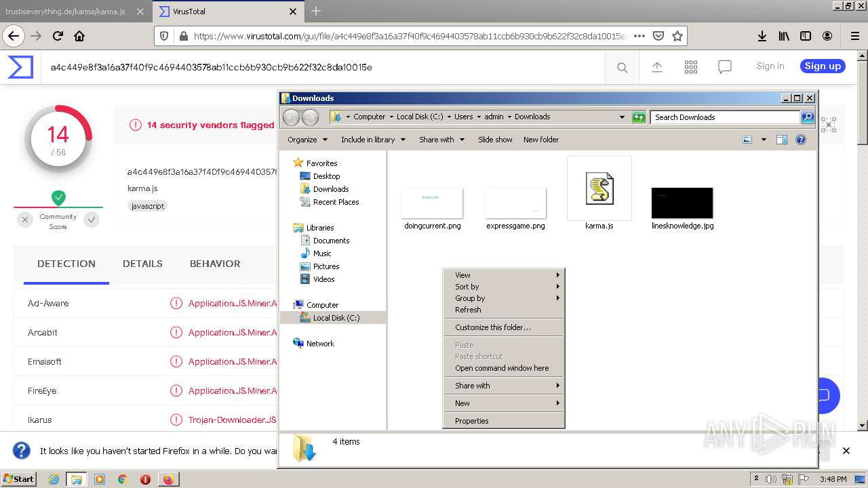
Task: Open address bar history dropdown
Action: (x=622, y=117)
